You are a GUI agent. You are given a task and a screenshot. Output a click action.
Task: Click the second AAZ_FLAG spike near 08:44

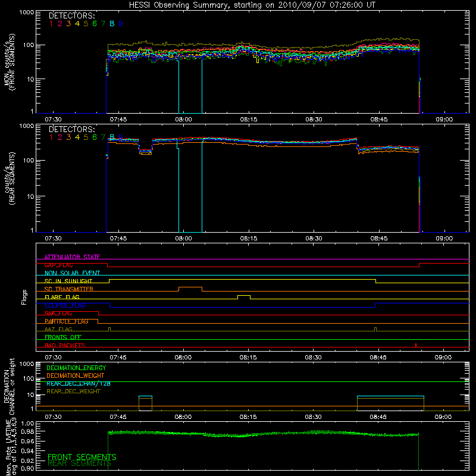tap(375, 329)
